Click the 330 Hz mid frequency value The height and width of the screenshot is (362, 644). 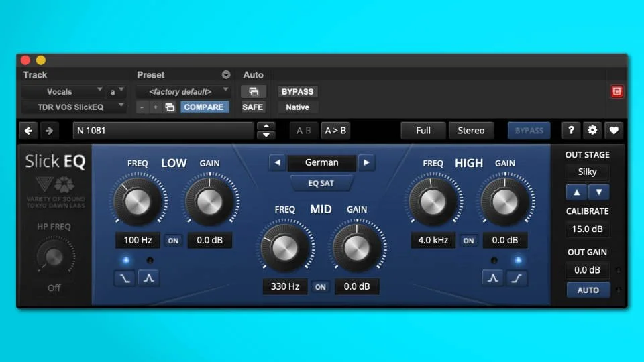point(285,286)
